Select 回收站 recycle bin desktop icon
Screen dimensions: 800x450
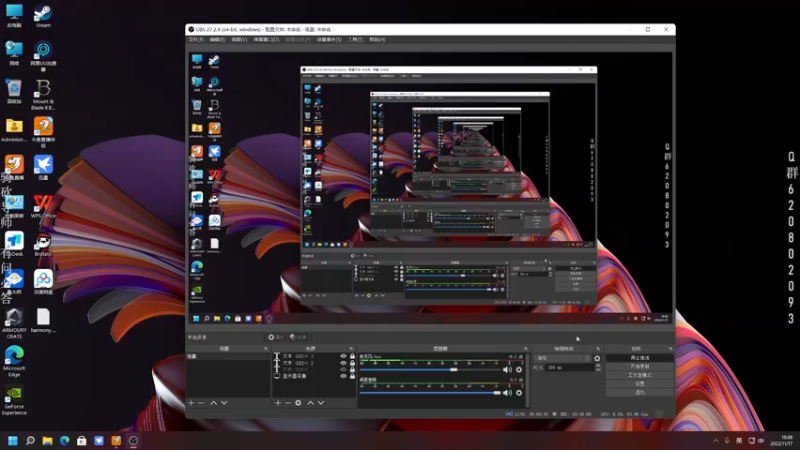click(14, 91)
